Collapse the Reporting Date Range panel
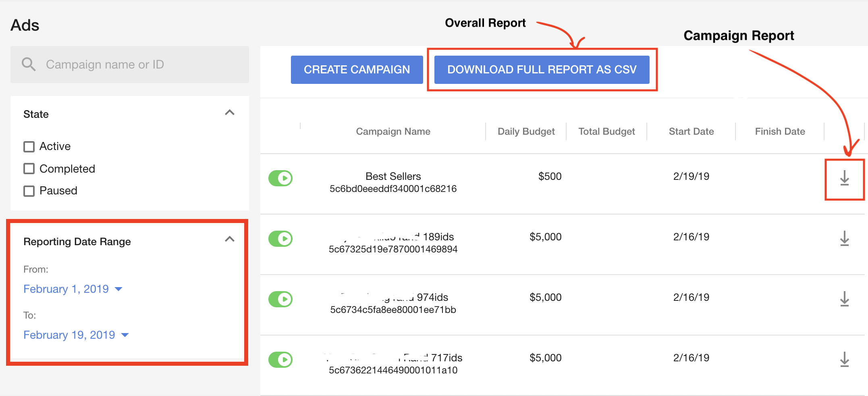 [230, 240]
